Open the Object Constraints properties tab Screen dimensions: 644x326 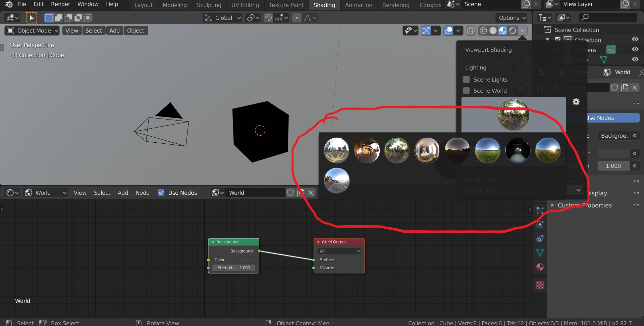(540, 239)
